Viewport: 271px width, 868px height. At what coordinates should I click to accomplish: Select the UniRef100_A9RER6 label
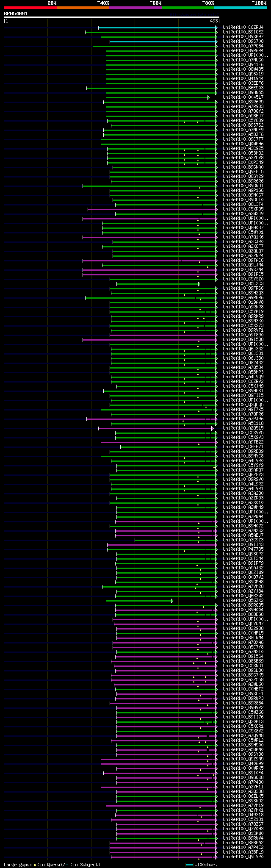point(243,298)
